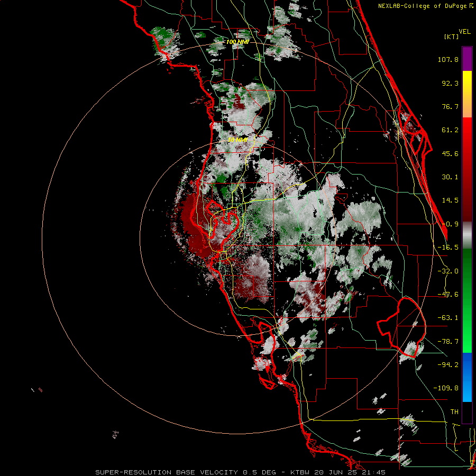Click the 92.3 velocity scale value
The width and height of the screenshot is (476, 476).
[450, 83]
